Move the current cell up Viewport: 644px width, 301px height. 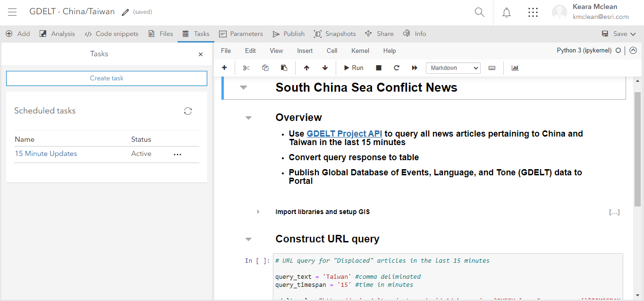(x=306, y=68)
